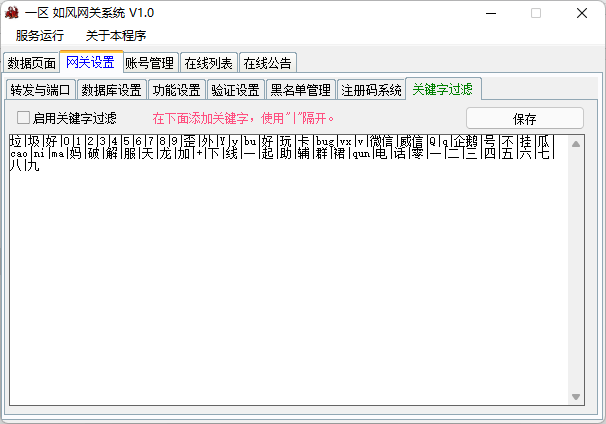Switch to the 数据页面 tab

(31, 63)
